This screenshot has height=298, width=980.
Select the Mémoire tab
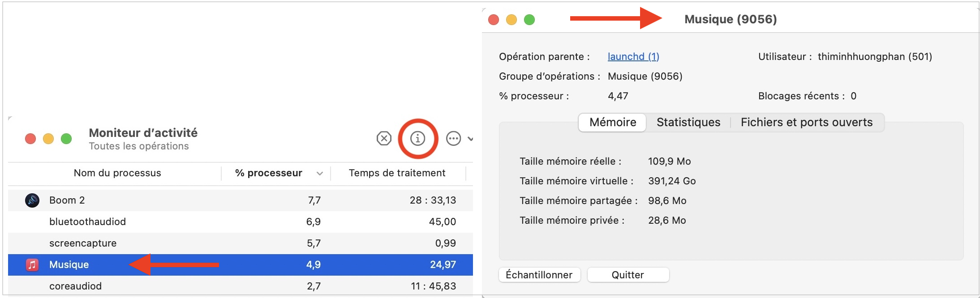pyautogui.click(x=613, y=122)
